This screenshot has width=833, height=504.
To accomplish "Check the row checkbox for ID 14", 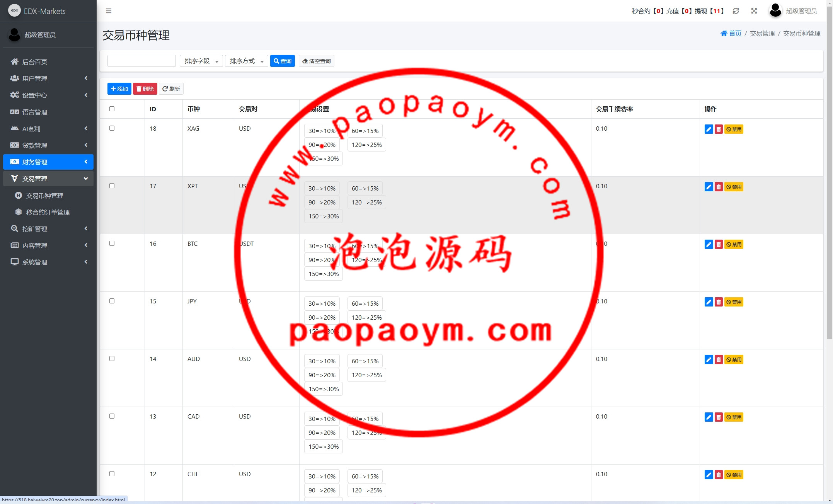I will pyautogui.click(x=112, y=358).
